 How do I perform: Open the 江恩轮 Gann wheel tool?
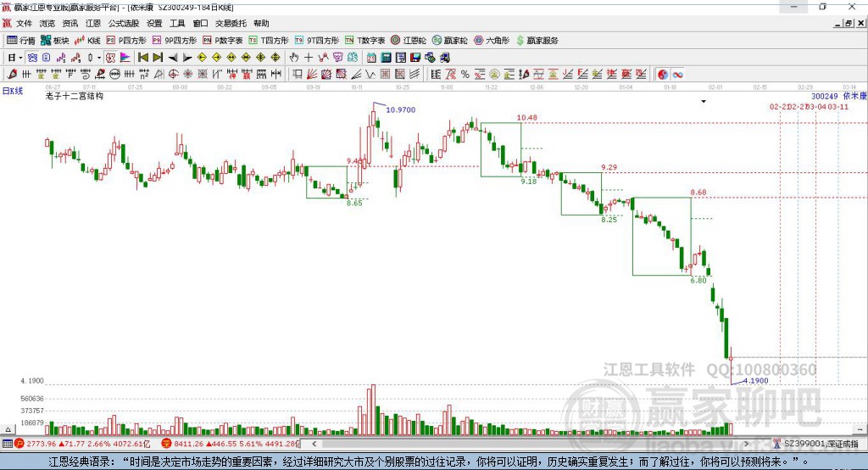coord(409,41)
